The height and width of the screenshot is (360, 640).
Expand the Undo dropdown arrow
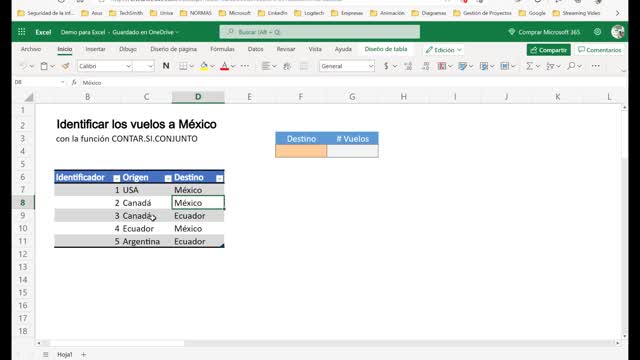(x=31, y=67)
